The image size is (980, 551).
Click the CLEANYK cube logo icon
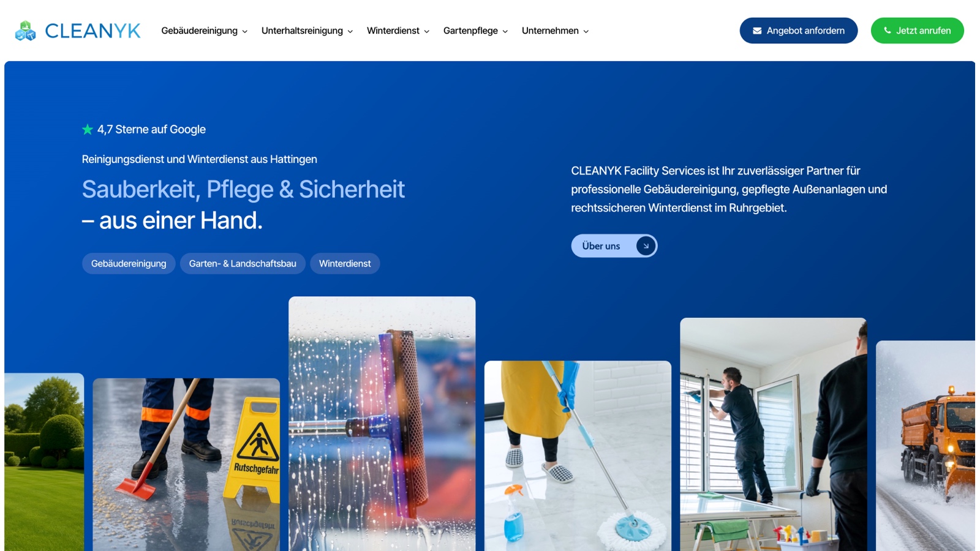pyautogui.click(x=25, y=31)
